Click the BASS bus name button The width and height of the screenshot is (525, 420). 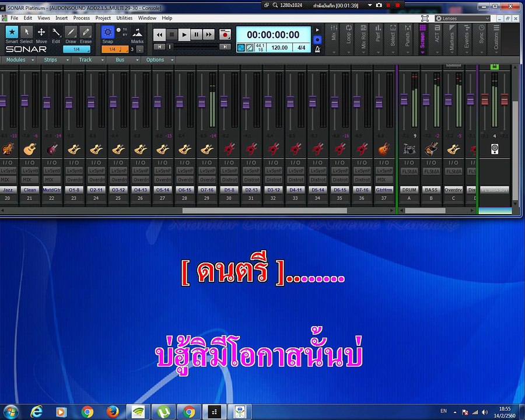[x=431, y=190]
